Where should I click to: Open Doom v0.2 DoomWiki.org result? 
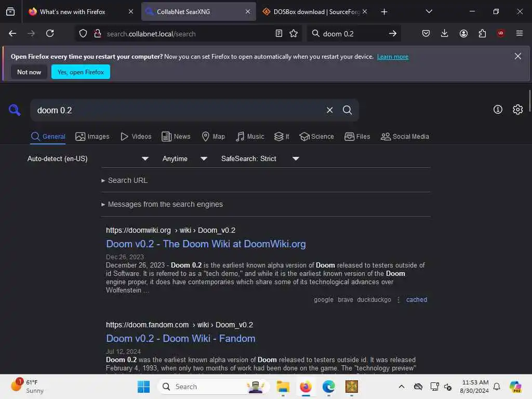[206, 244]
